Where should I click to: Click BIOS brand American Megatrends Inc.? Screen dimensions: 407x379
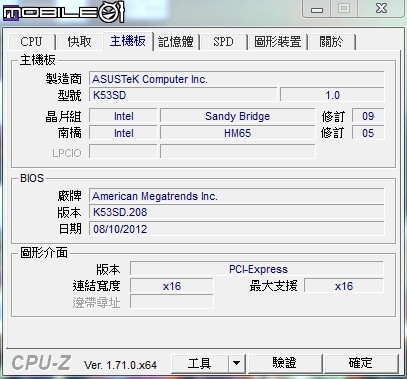pos(237,196)
